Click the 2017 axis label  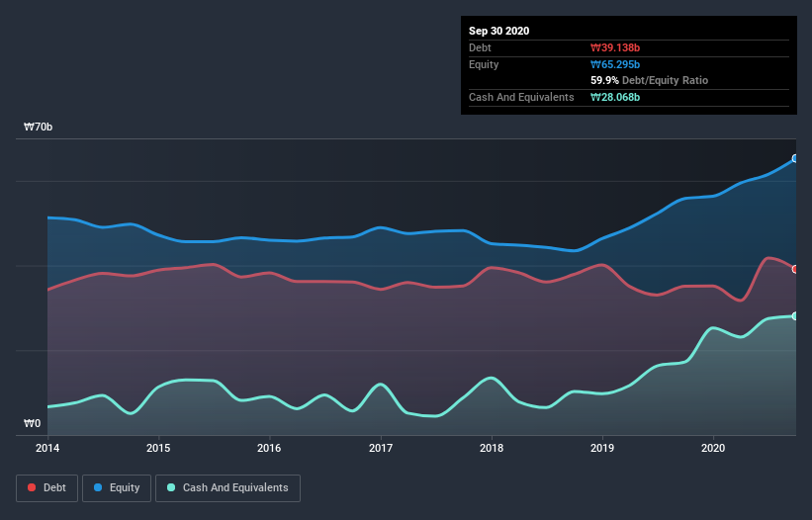pos(381,448)
